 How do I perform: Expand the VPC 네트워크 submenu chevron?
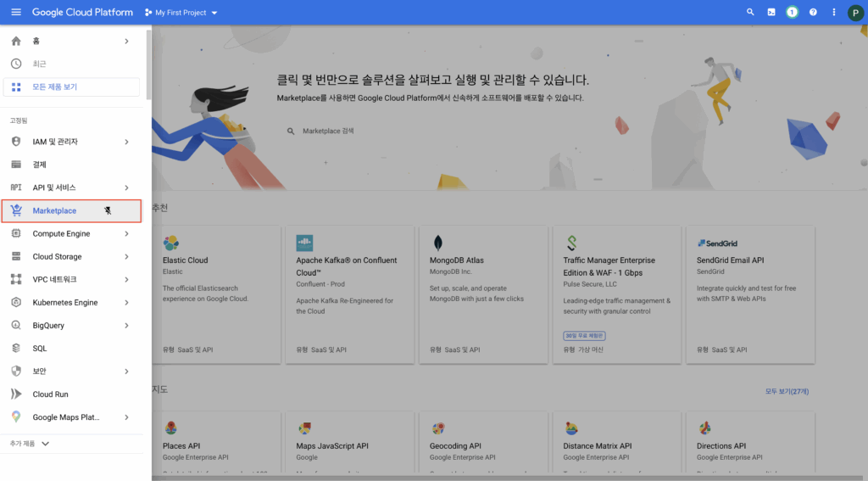[127, 280]
